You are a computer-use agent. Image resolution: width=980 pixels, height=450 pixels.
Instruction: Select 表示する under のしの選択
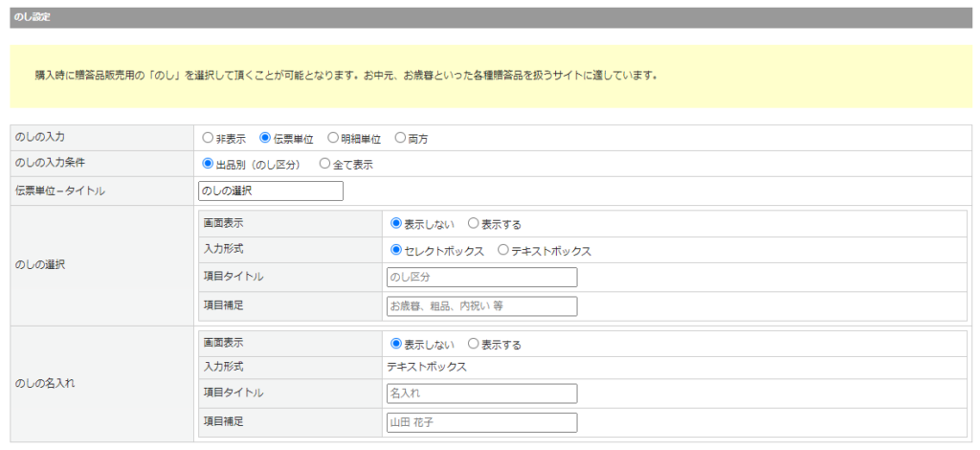coord(473,223)
